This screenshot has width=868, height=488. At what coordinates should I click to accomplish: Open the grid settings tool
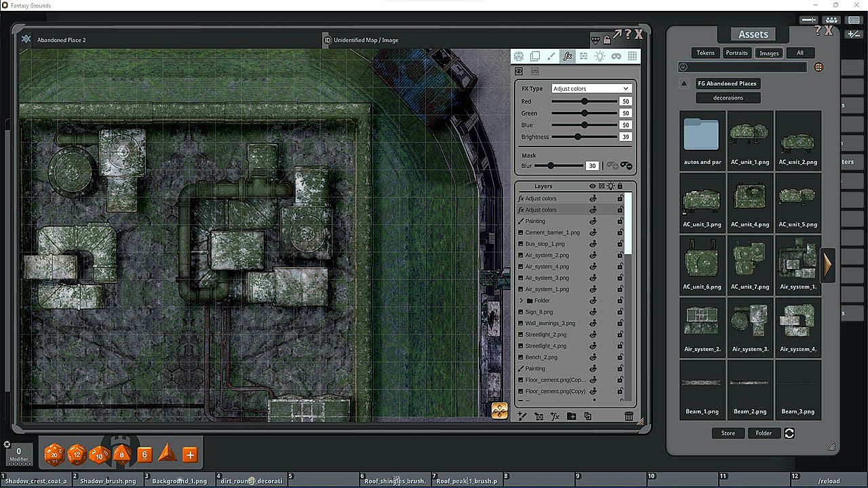click(632, 56)
